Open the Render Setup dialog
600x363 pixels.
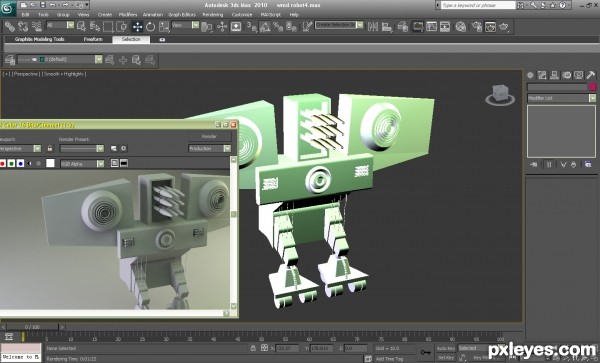click(476, 26)
